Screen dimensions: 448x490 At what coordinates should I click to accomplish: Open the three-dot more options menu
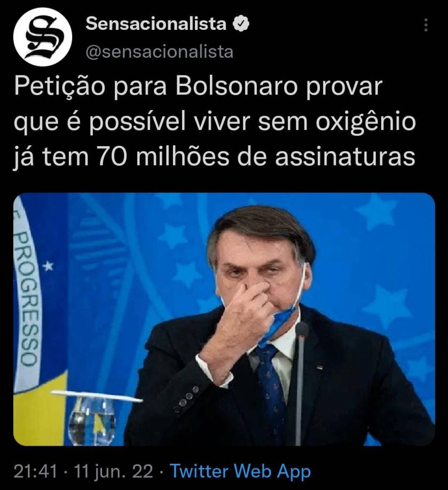[426, 25]
